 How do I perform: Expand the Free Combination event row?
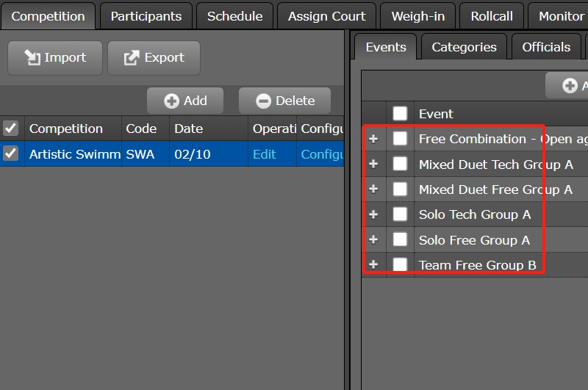(373, 139)
